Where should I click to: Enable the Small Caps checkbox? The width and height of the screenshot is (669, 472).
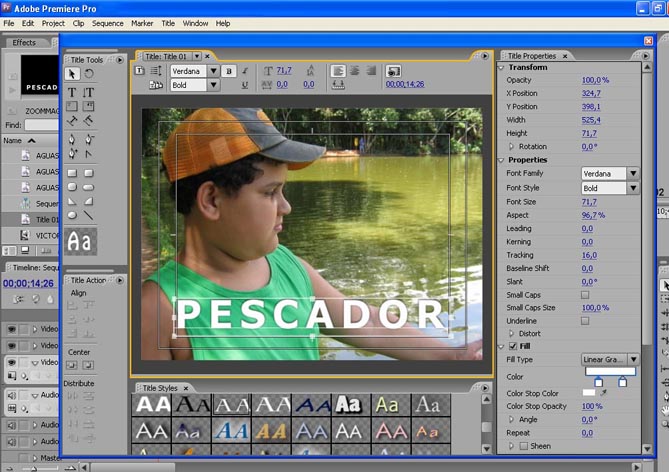[585, 295]
